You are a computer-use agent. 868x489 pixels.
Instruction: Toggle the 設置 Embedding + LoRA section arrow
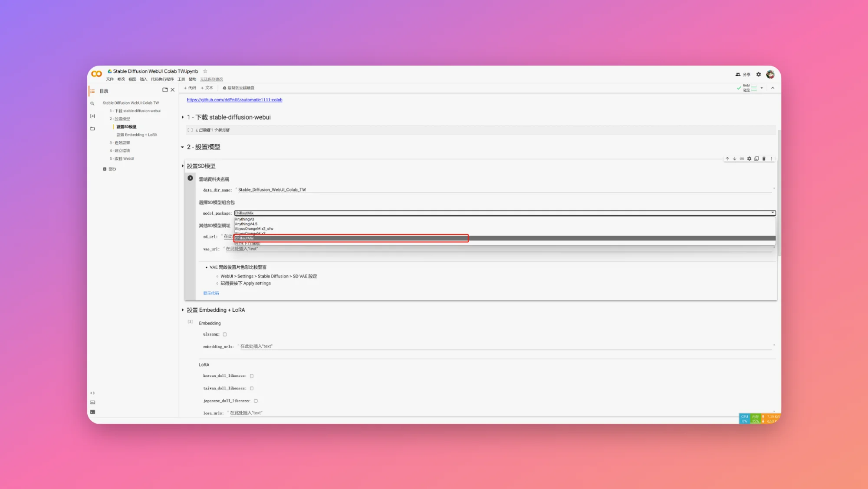tap(183, 310)
